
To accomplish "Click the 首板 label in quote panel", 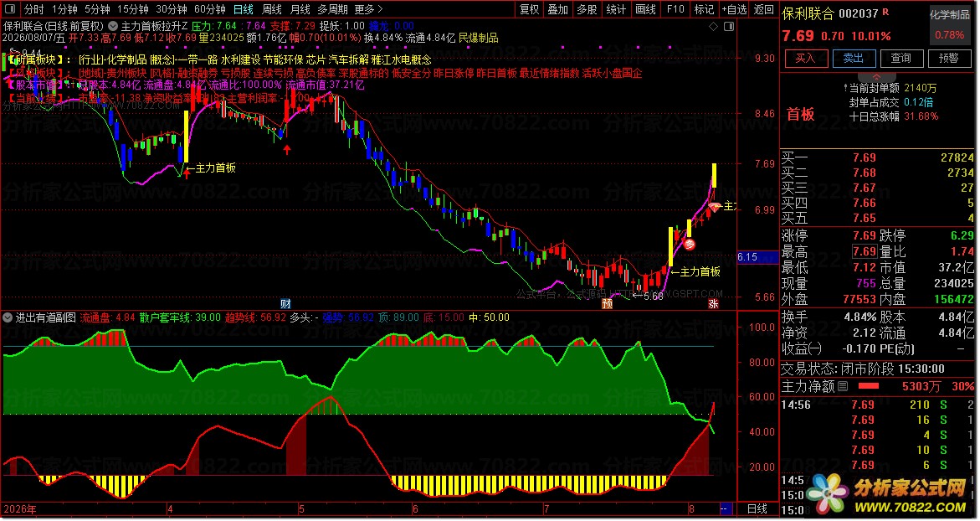I will 800,114.
